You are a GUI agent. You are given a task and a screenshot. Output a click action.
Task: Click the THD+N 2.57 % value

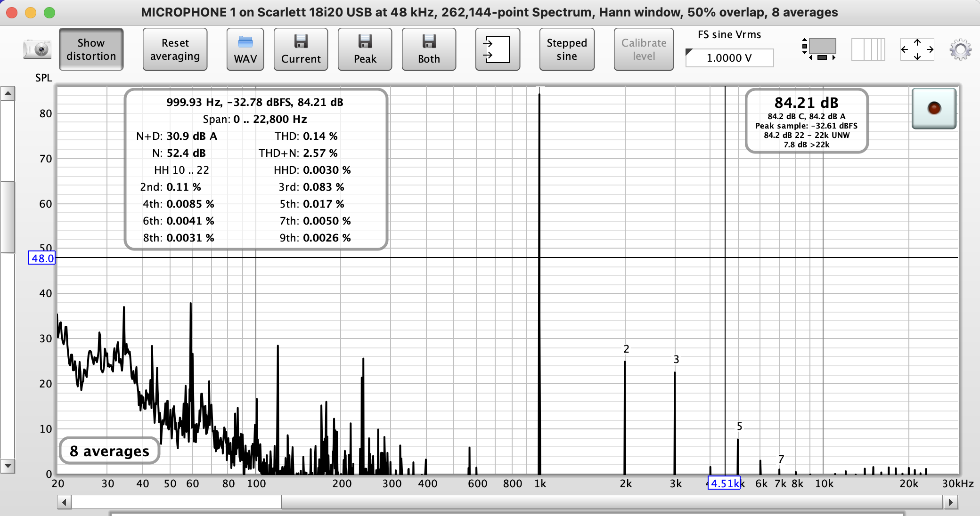pyautogui.click(x=320, y=153)
